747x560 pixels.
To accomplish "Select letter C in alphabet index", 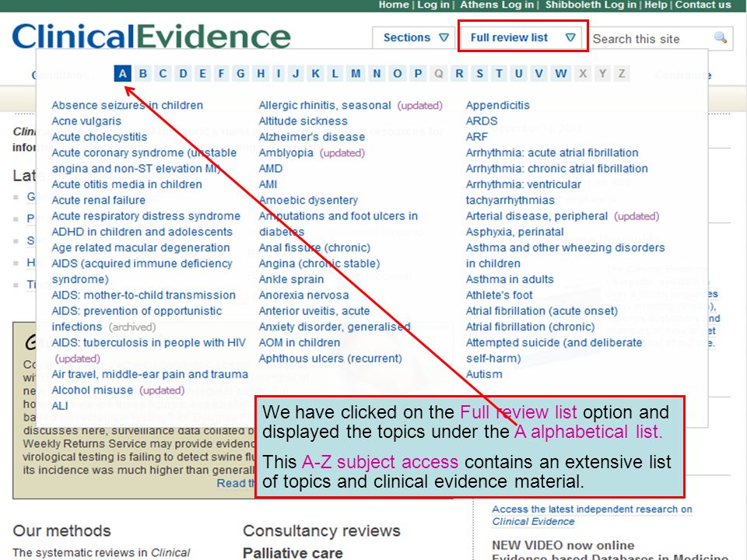I will 163,74.
